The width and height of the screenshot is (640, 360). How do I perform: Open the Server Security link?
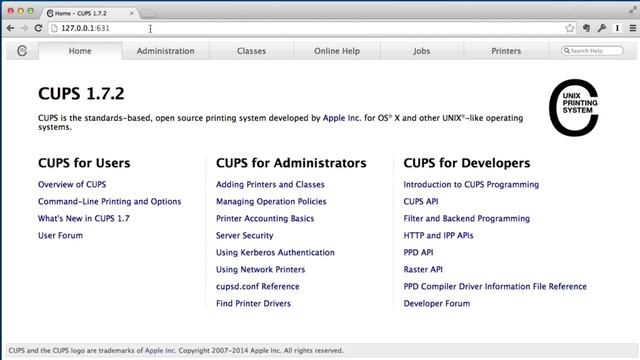pyautogui.click(x=244, y=236)
